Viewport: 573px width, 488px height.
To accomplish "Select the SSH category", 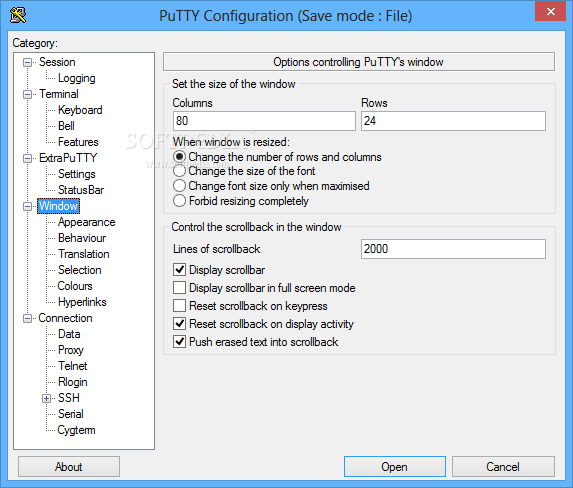I will 69,398.
